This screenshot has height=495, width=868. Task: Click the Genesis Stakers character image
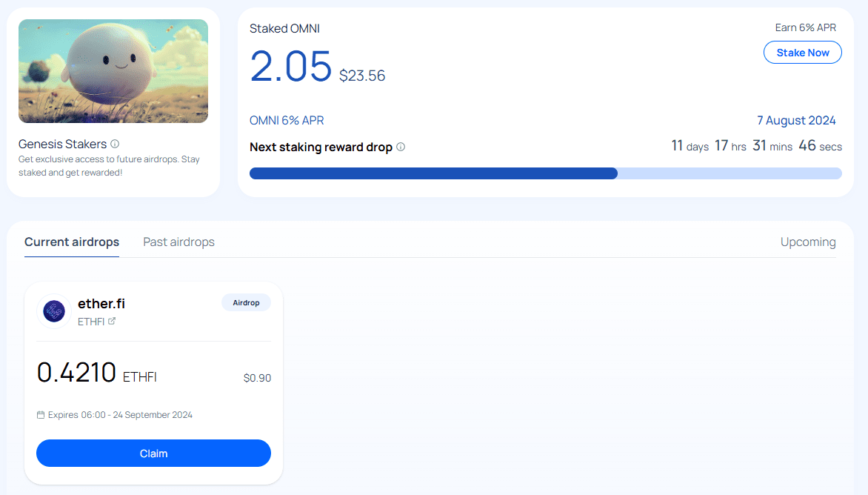113,71
